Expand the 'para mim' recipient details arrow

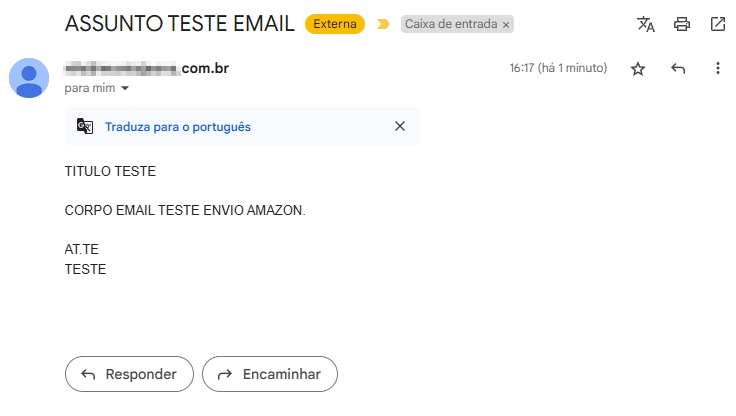[125, 89]
